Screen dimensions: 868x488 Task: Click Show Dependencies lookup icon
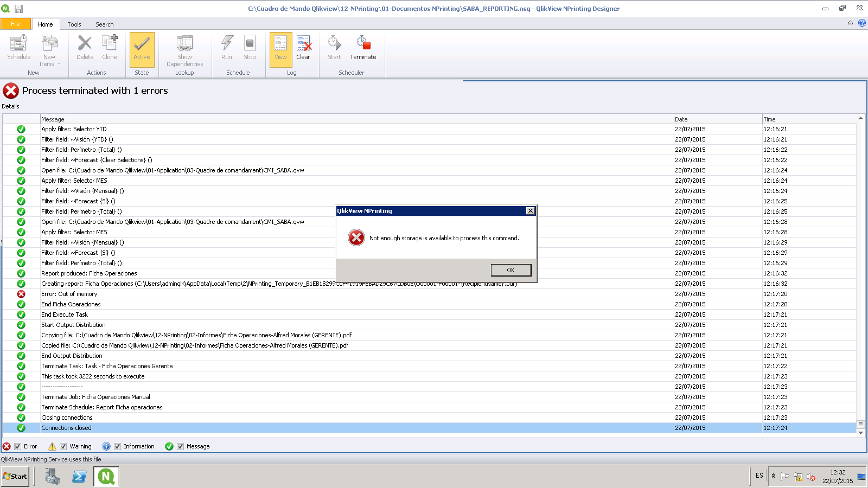(x=184, y=50)
